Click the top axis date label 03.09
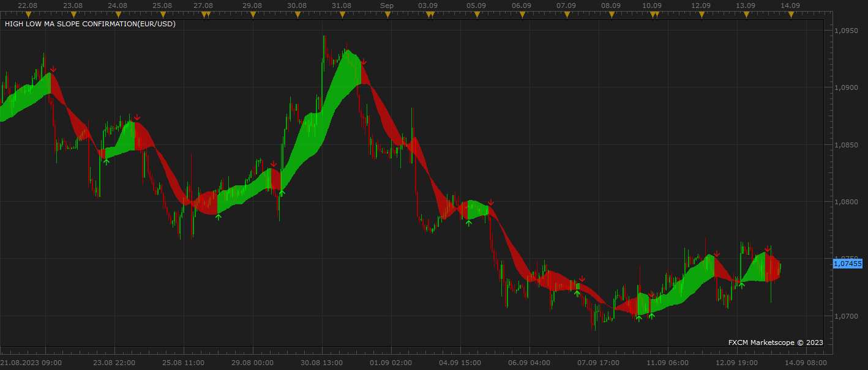This screenshot has height=370, width=868. 428,6
